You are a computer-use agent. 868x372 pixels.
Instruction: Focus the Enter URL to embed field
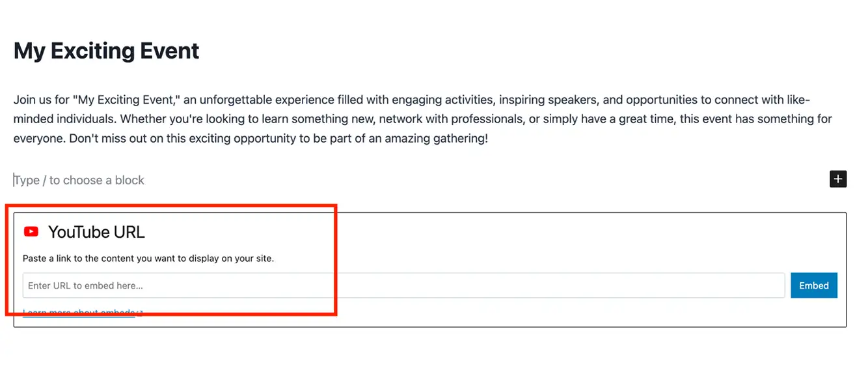[x=403, y=285]
